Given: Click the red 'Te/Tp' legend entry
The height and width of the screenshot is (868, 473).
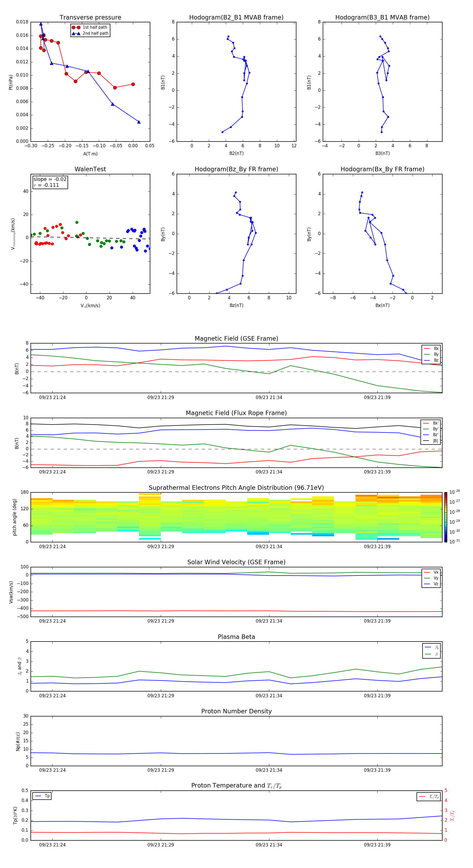Looking at the screenshot, I should 429,796.
